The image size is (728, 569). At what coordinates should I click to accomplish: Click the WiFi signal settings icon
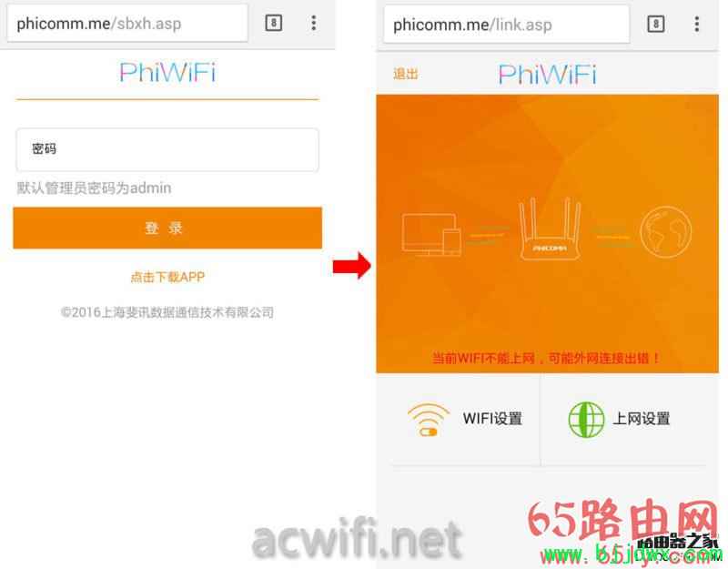click(x=428, y=419)
